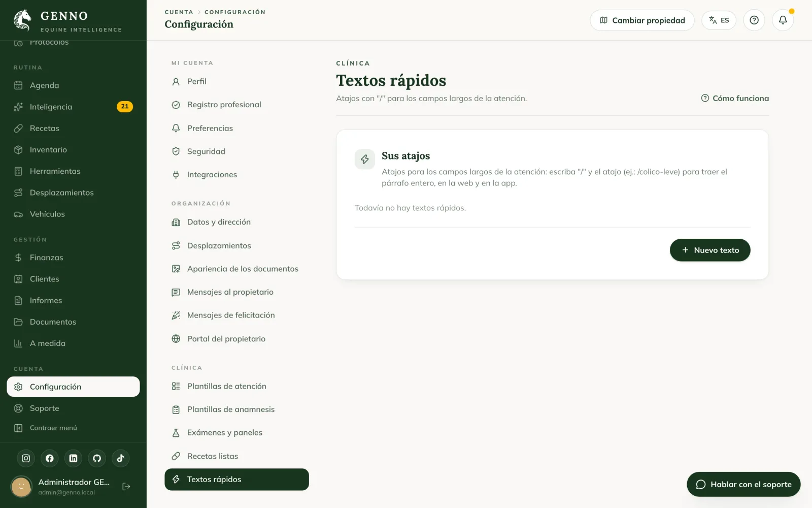This screenshot has height=508, width=812.
Task: Open Clientes section
Action: point(73,279)
